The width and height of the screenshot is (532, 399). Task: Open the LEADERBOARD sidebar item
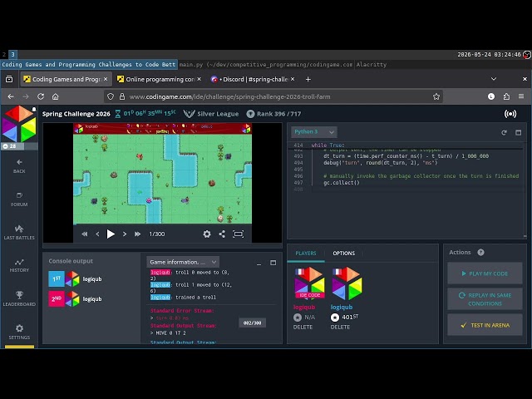point(19,298)
